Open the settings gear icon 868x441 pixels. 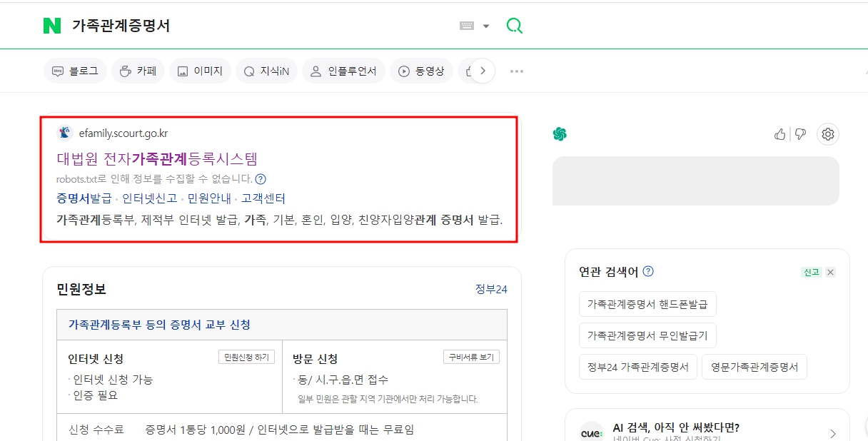click(828, 133)
